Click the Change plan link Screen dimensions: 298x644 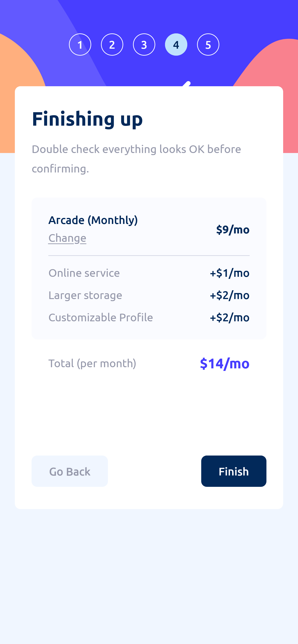(x=67, y=238)
